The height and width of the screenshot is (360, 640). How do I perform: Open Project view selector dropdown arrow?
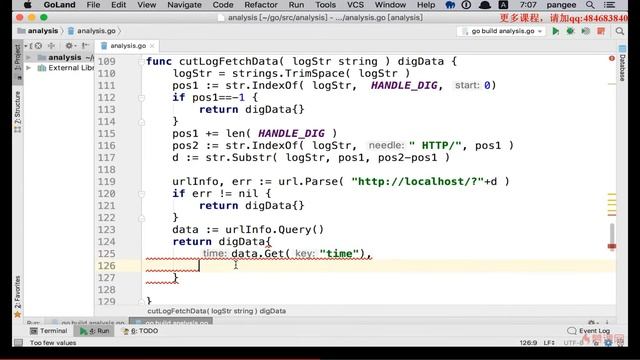pyautogui.click(x=26, y=46)
